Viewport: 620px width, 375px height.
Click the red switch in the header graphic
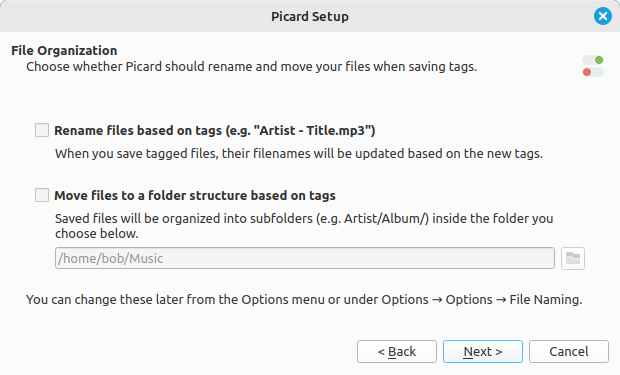tap(593, 72)
